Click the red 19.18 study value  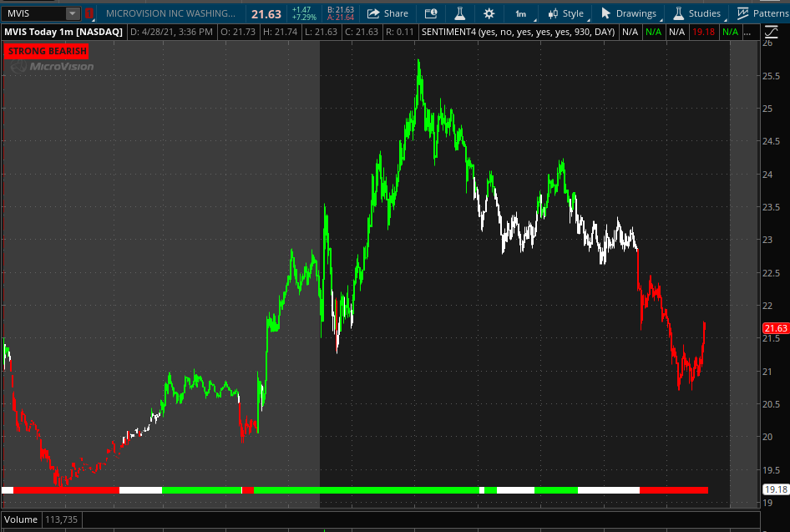[x=703, y=32]
